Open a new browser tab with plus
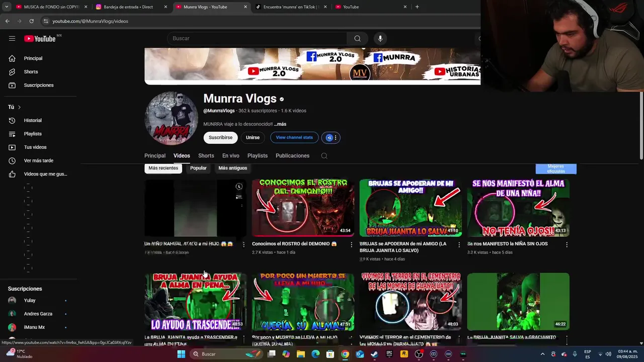 coord(417,7)
